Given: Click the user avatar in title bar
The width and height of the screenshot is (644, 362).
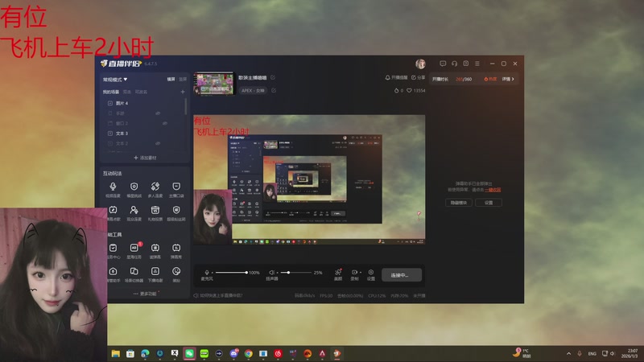Looking at the screenshot, I should [x=420, y=64].
